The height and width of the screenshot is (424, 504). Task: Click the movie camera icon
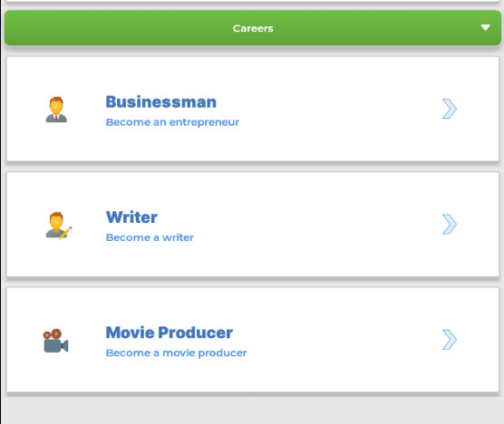pyautogui.click(x=56, y=341)
